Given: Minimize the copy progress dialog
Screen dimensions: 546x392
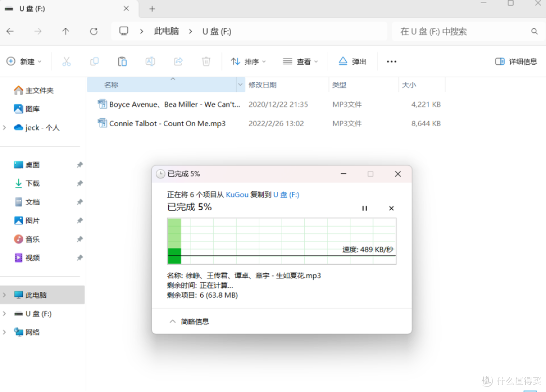Looking at the screenshot, I should [343, 174].
